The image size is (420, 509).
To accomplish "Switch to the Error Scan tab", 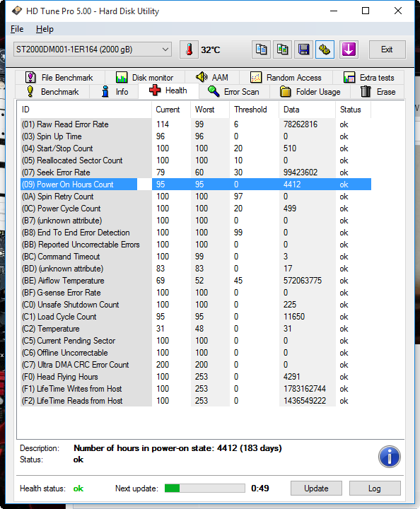I will point(234,91).
